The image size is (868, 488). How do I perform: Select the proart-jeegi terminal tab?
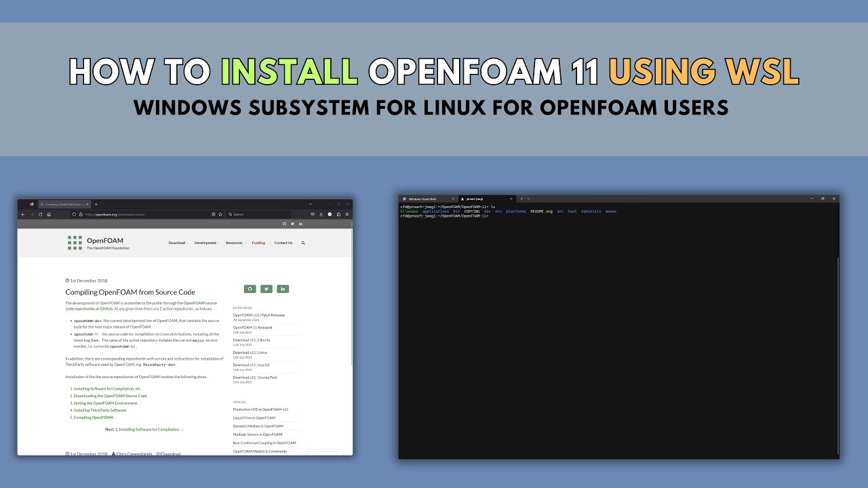(x=487, y=199)
